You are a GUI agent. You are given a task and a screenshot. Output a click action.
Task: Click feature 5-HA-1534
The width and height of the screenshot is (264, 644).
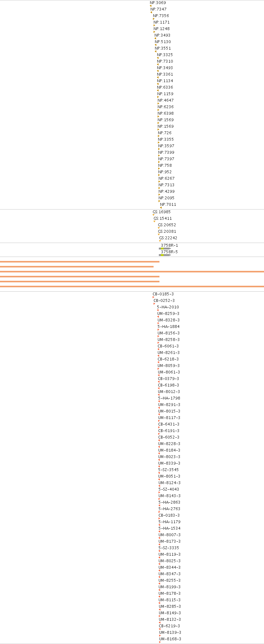[169, 528]
